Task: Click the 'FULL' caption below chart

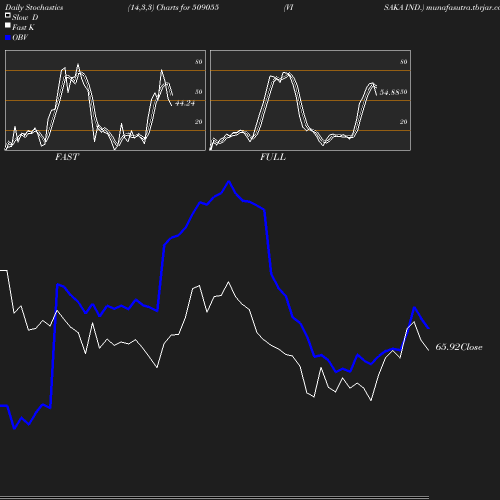Action: point(273,157)
